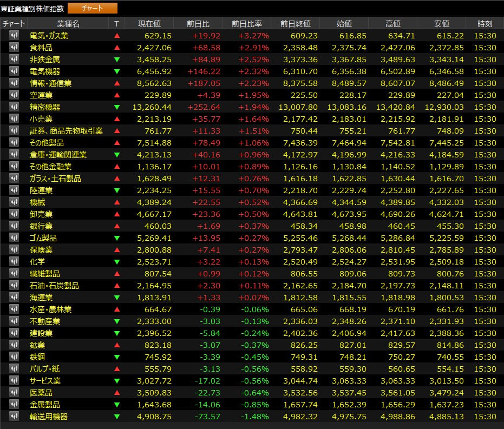Select the 非鉄金属 sector name

pyautogui.click(x=45, y=60)
